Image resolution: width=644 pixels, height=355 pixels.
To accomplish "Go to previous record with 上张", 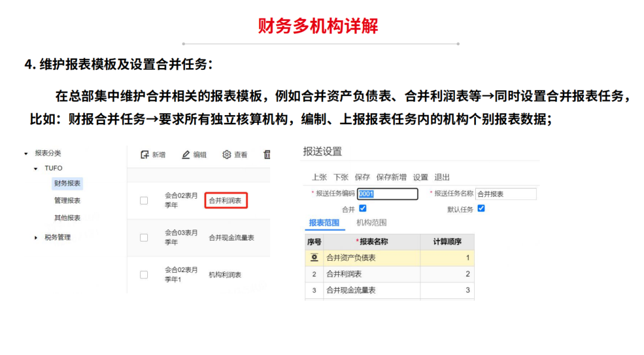I will pyautogui.click(x=320, y=177).
